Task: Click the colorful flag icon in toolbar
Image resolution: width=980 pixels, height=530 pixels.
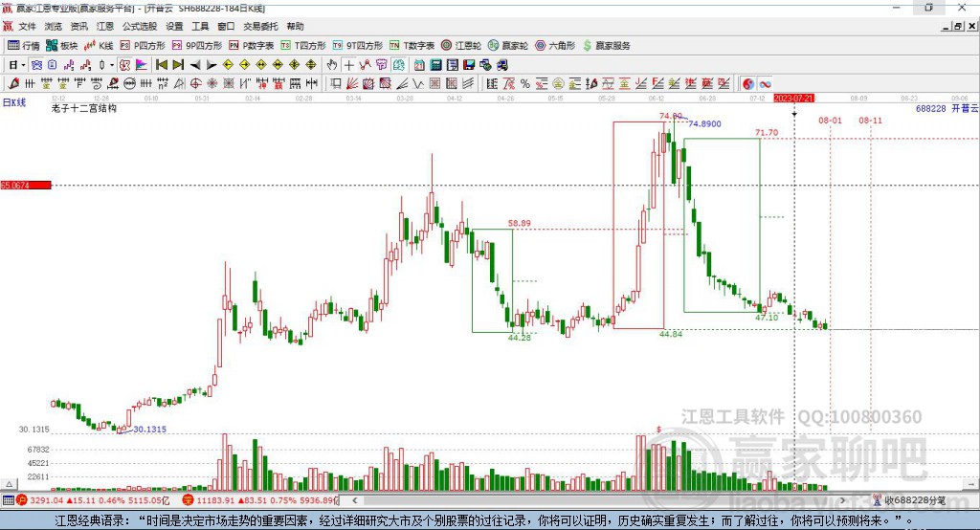Action: [x=142, y=65]
